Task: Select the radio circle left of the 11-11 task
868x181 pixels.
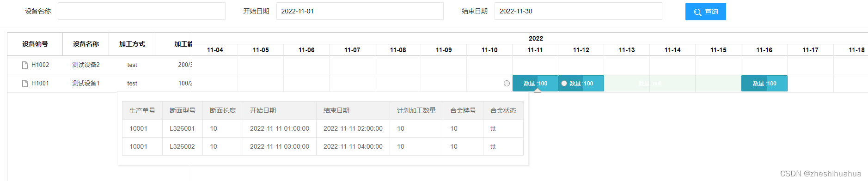Action: (x=507, y=84)
